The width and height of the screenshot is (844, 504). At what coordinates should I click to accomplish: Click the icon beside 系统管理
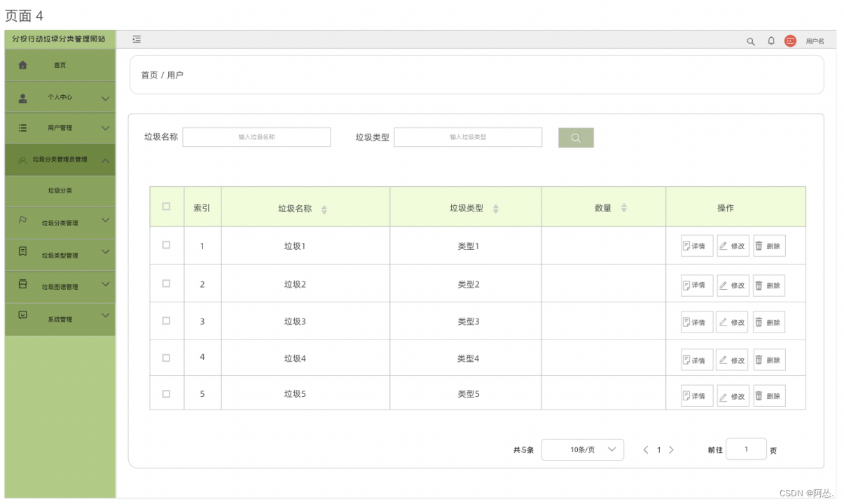tap(22, 315)
